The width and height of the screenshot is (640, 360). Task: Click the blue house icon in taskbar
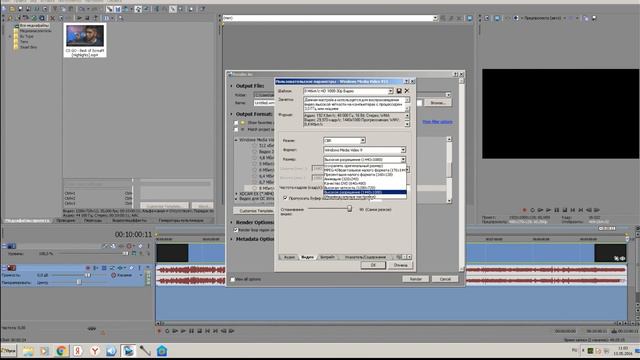click(x=162, y=351)
